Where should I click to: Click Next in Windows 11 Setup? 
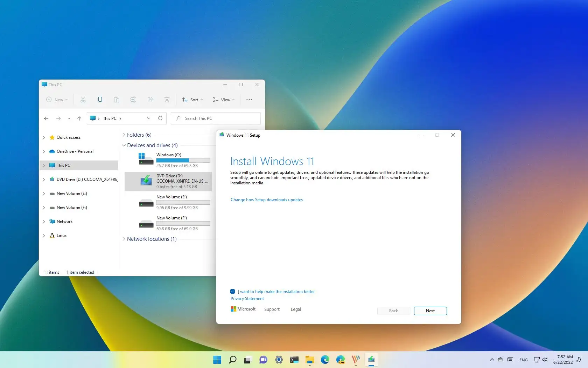430,311
